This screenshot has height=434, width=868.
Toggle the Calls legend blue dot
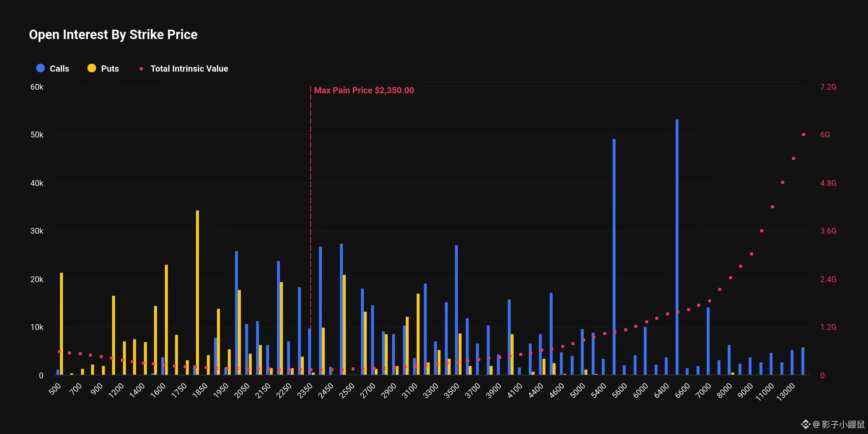point(41,68)
